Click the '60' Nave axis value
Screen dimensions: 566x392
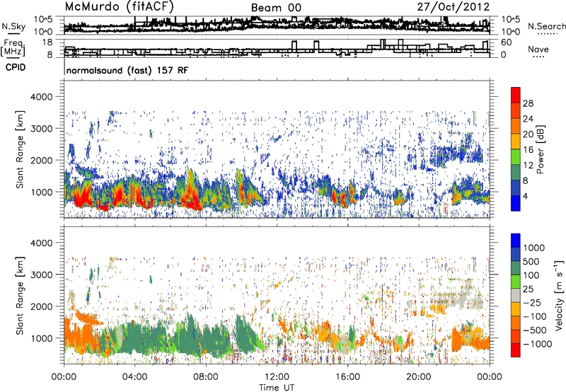(x=506, y=42)
